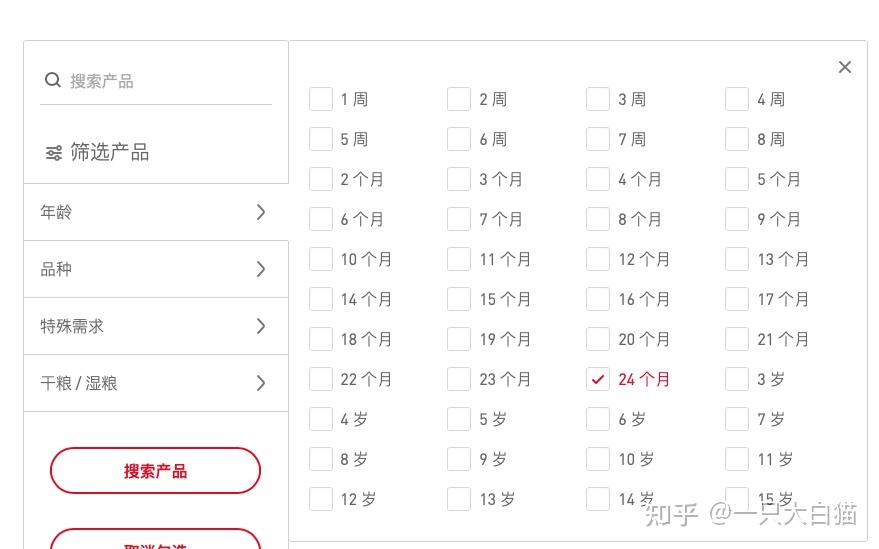The image size is (879, 549).
Task: Expand the 品种 filter category
Action: [x=156, y=269]
